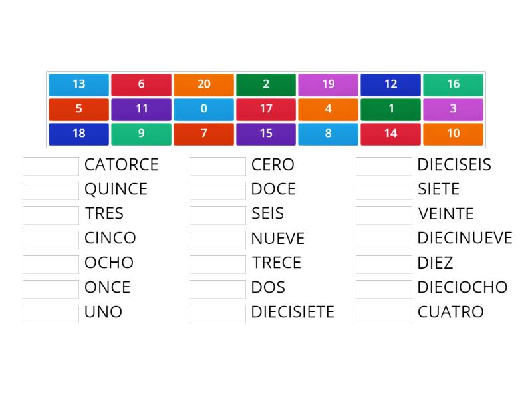Click the red 14 tile
Image resolution: width=532 pixels, height=399 pixels.
[x=390, y=134]
